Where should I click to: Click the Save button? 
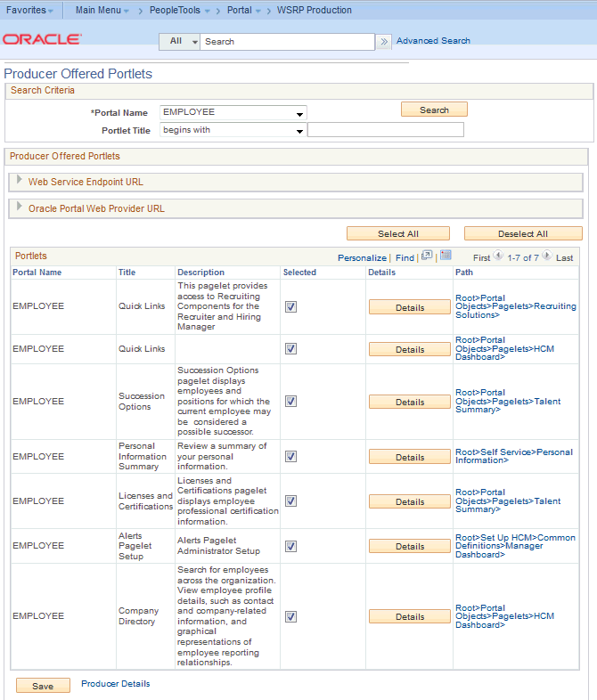(43, 686)
